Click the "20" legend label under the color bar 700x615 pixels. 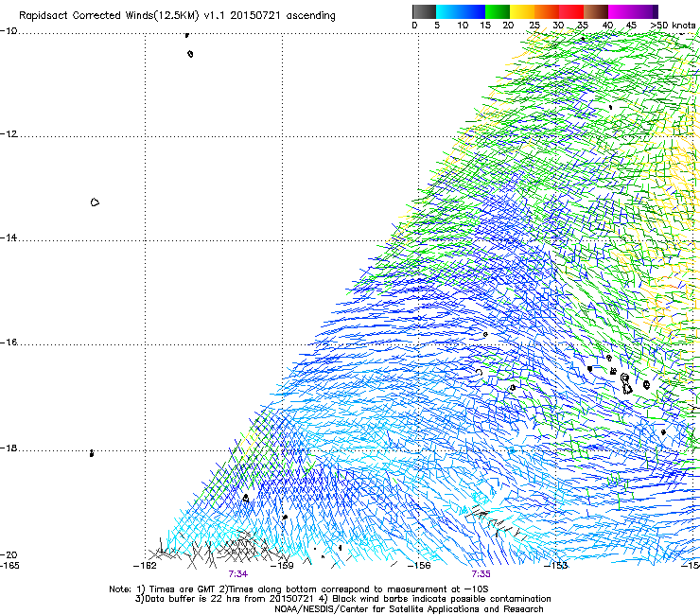(508, 26)
